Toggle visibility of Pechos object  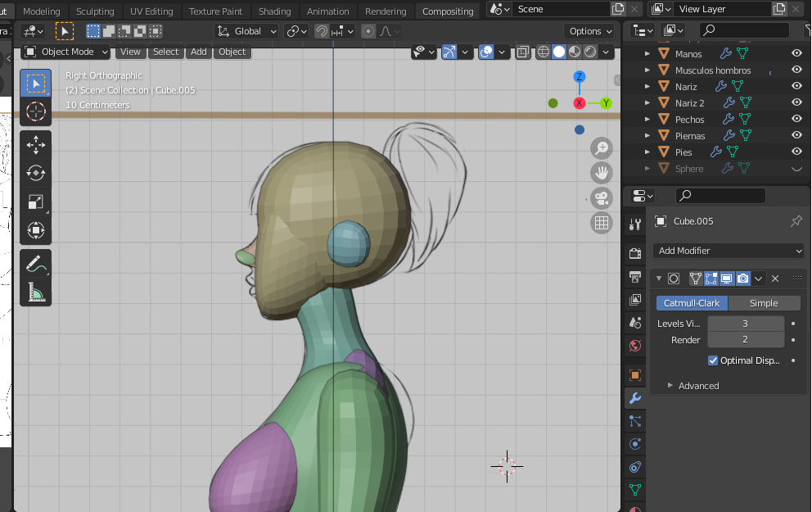coord(796,120)
